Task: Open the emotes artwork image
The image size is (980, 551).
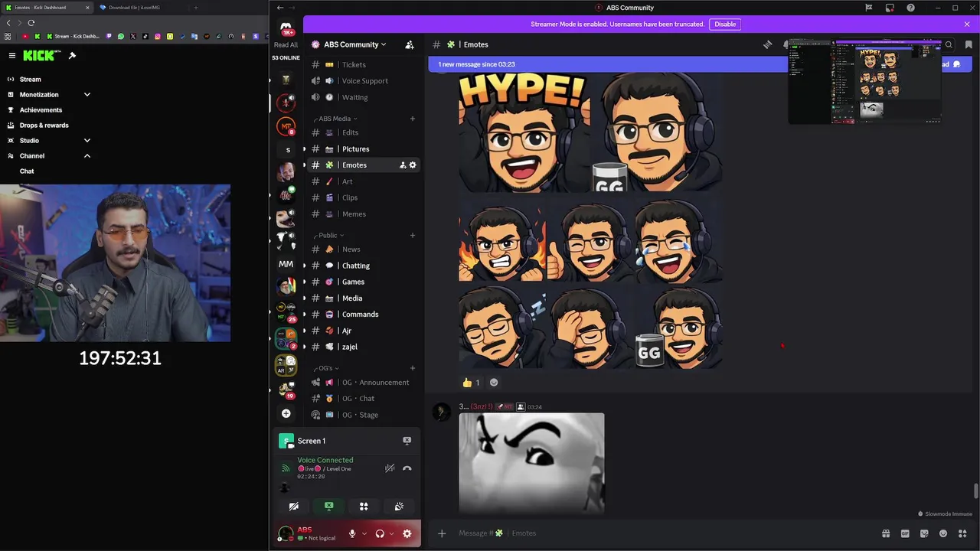Action: (x=590, y=221)
